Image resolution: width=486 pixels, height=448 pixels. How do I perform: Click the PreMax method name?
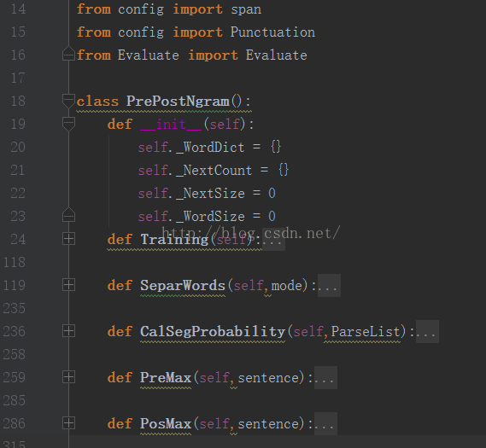pos(166,378)
